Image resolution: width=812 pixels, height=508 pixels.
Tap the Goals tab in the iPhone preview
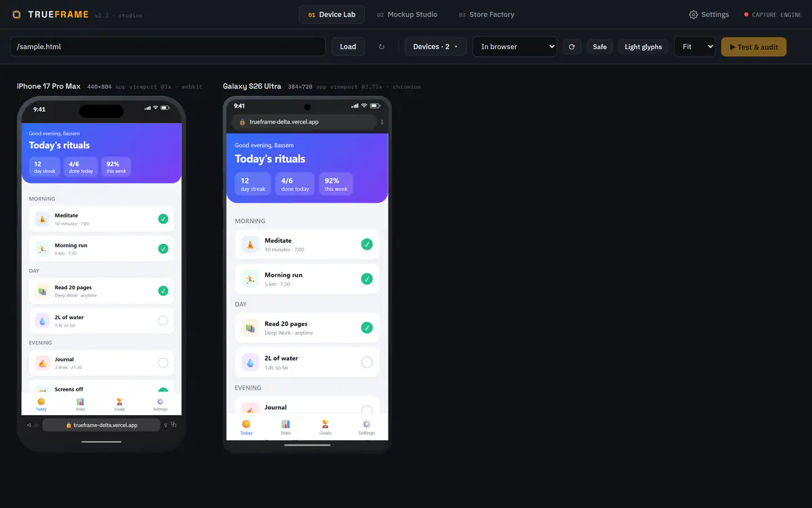[120, 404]
